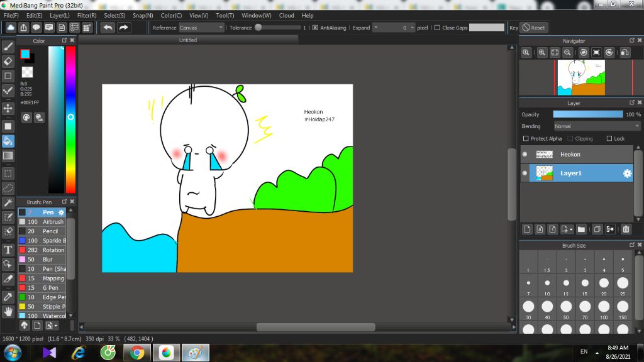Open the Layer(L) menu
The width and height of the screenshot is (644, 362).
click(x=60, y=16)
